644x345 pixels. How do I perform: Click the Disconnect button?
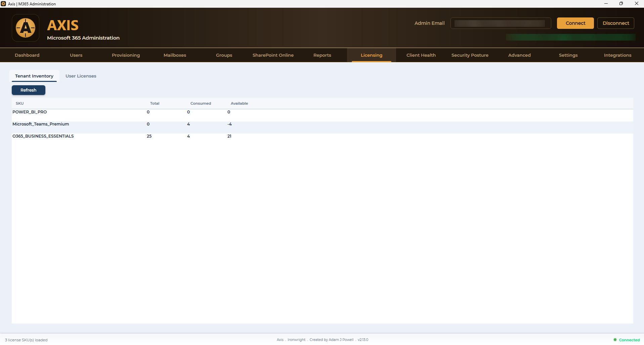pos(616,23)
